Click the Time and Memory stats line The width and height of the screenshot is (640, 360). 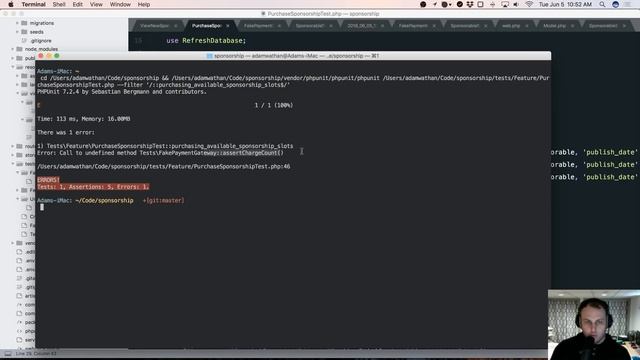point(84,119)
